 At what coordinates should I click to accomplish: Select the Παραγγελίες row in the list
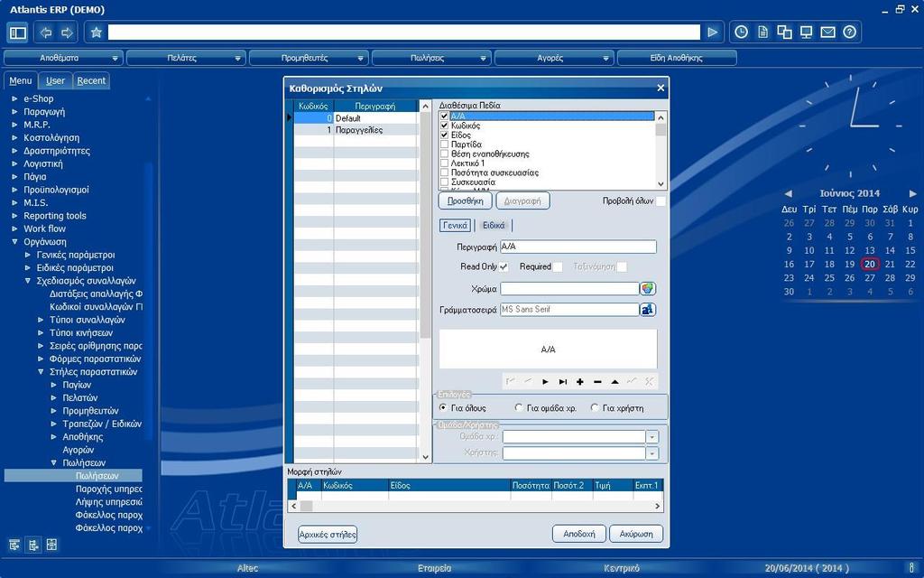click(x=356, y=130)
